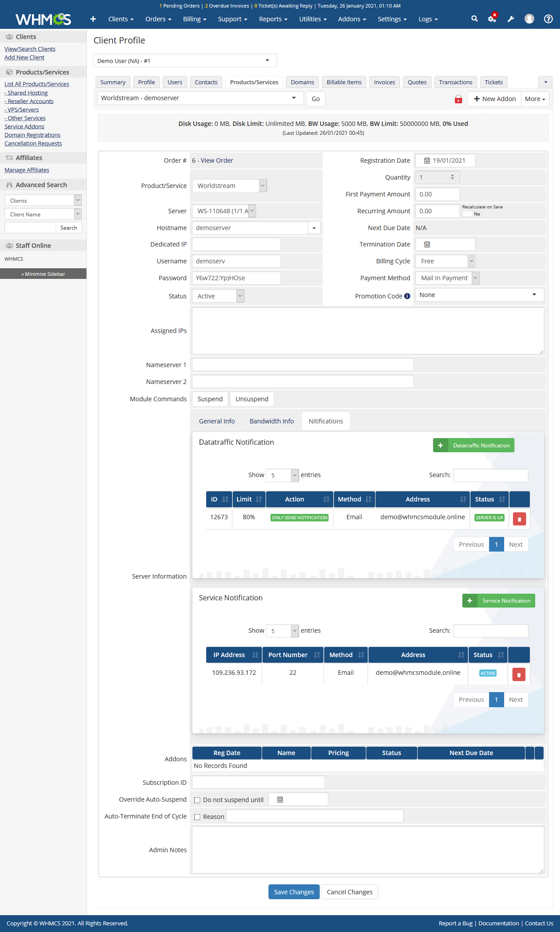Open the help question mark icon

click(548, 19)
